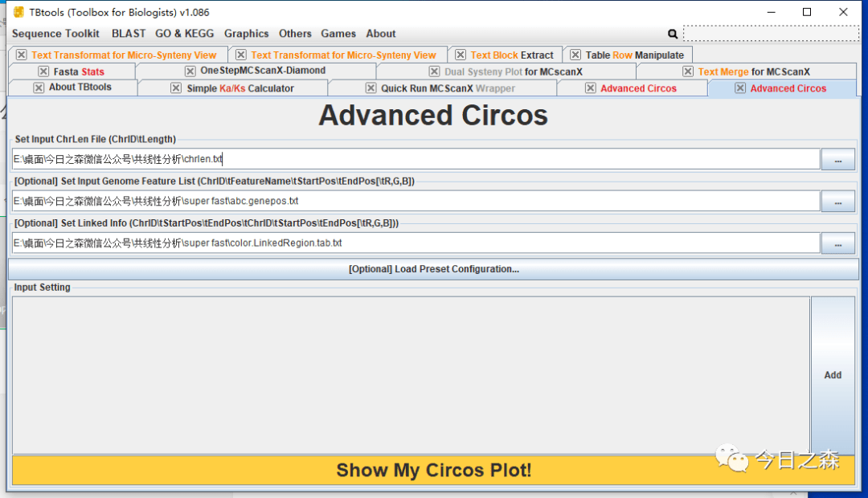Open the Sequence Toolkit menu
The height and width of the screenshot is (498, 868).
point(55,34)
